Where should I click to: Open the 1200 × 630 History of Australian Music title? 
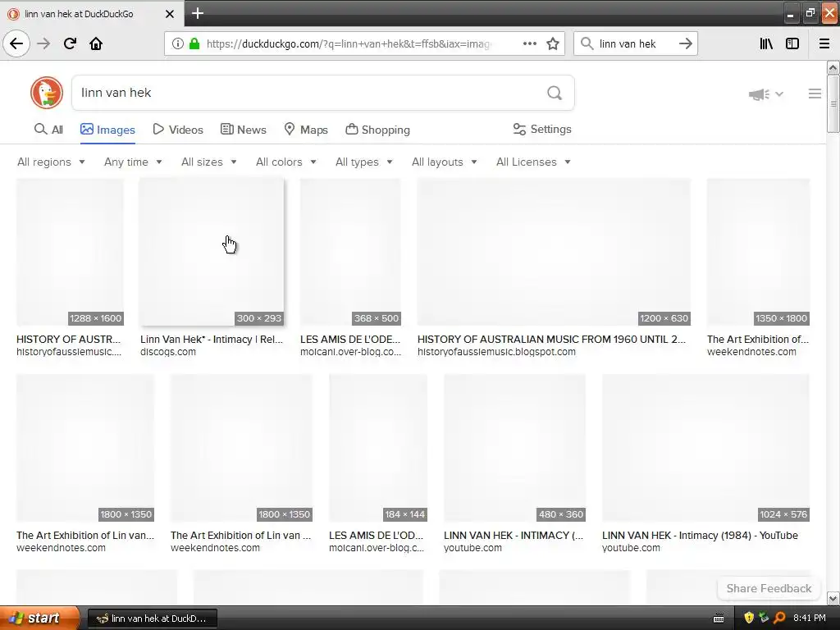[551, 339]
